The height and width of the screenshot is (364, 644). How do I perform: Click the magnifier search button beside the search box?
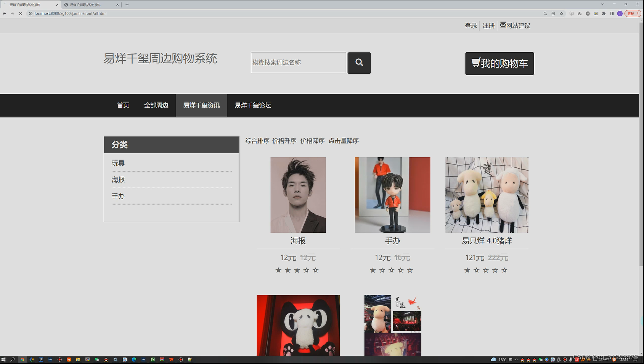359,63
